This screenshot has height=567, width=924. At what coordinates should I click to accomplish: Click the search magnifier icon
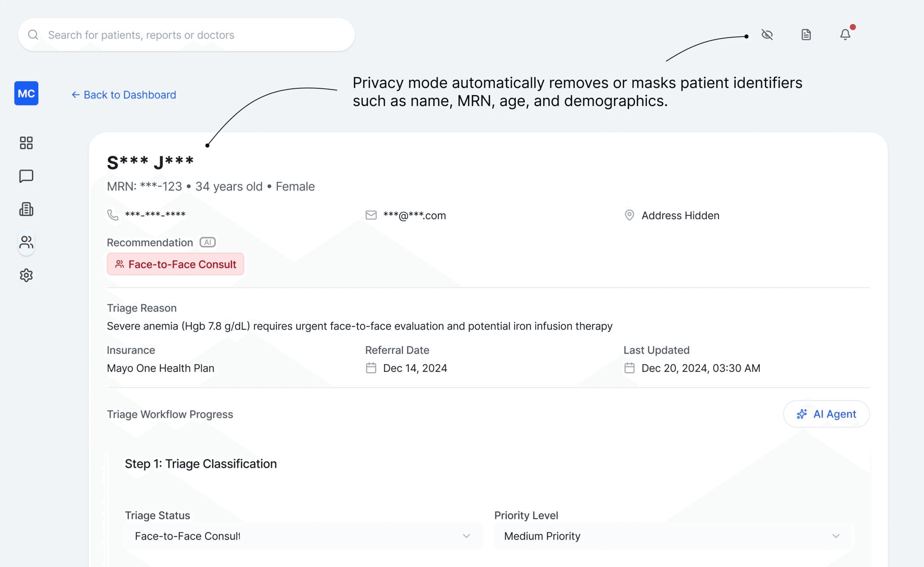pyautogui.click(x=33, y=35)
